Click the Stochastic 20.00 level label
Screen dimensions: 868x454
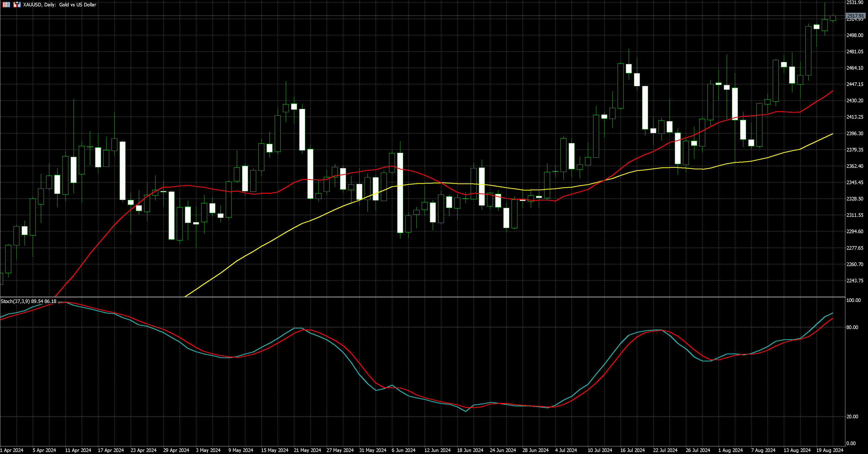point(852,417)
